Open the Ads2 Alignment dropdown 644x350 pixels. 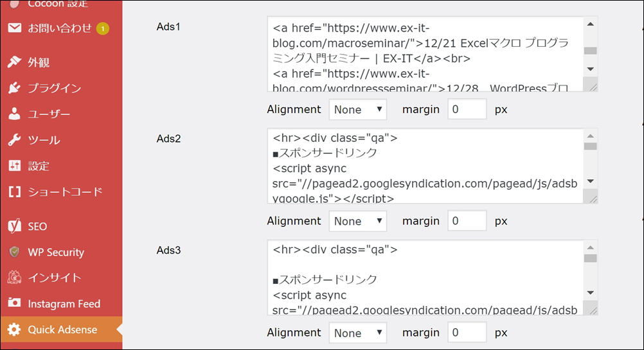pos(358,221)
